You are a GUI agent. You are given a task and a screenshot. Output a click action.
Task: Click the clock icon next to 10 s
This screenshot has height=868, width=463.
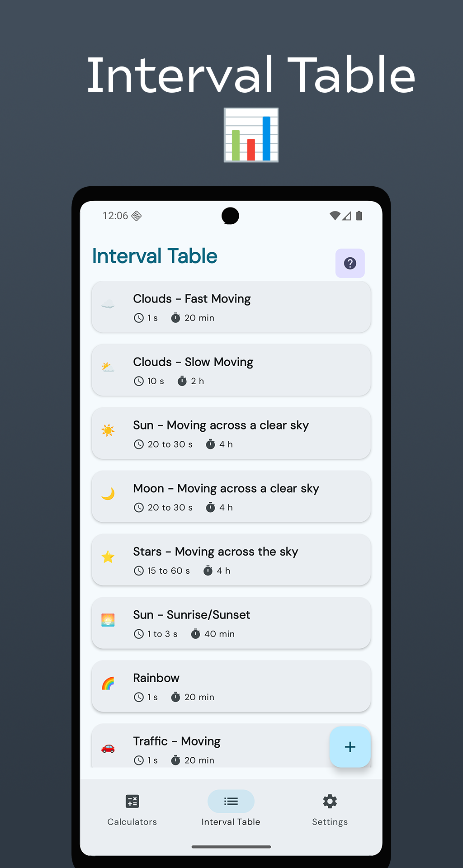pyautogui.click(x=139, y=381)
